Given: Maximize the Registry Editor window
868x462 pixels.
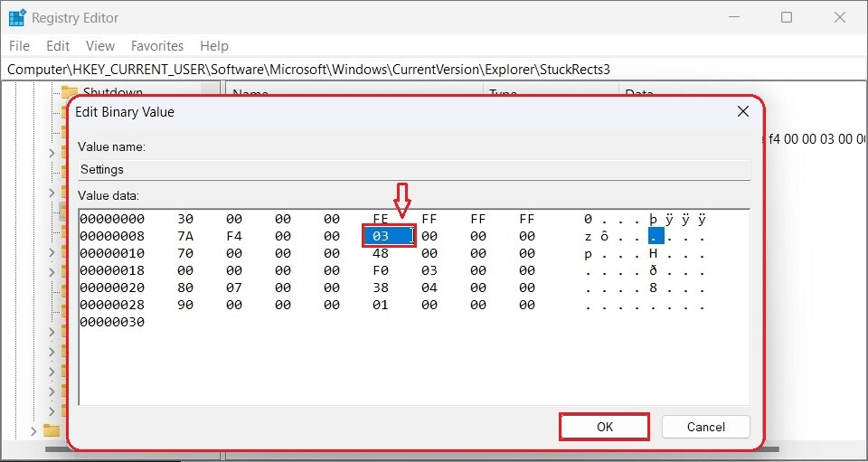Looking at the screenshot, I should tap(787, 17).
